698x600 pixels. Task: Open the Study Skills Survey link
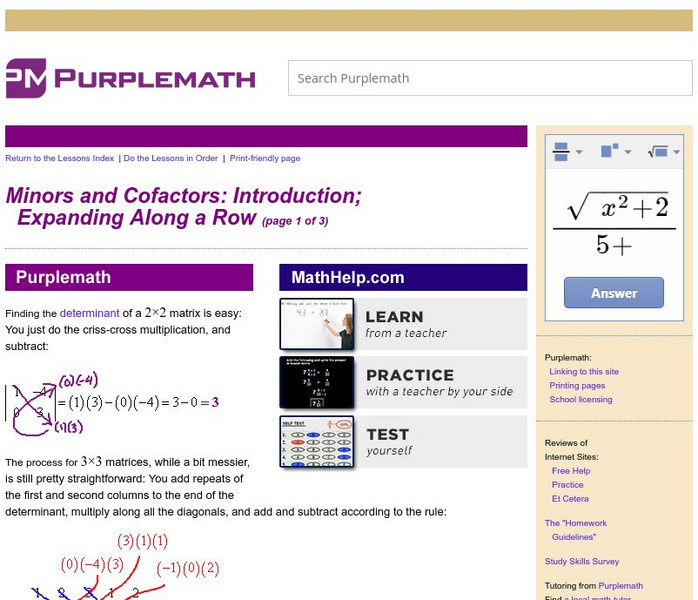click(x=582, y=562)
